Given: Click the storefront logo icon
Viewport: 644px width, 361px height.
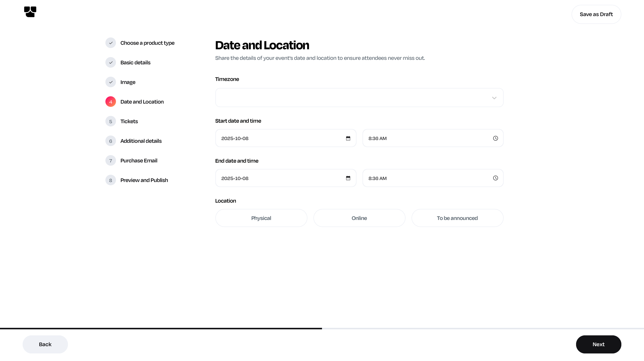Looking at the screenshot, I should (30, 12).
